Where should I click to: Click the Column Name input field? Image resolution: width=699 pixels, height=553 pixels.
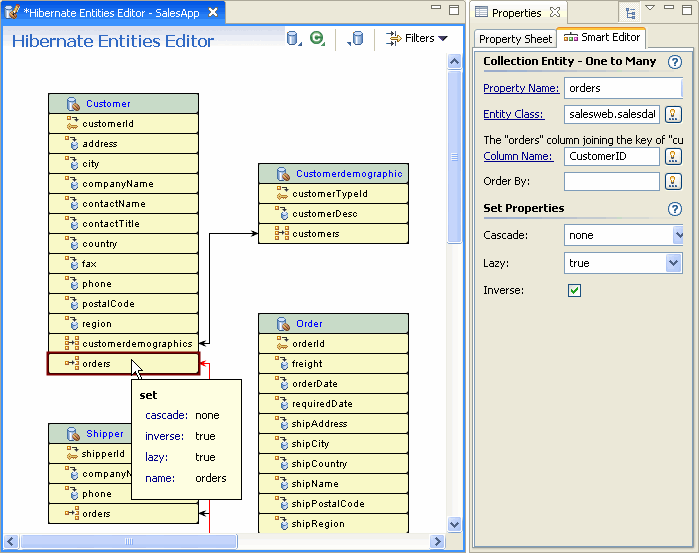tap(612, 157)
